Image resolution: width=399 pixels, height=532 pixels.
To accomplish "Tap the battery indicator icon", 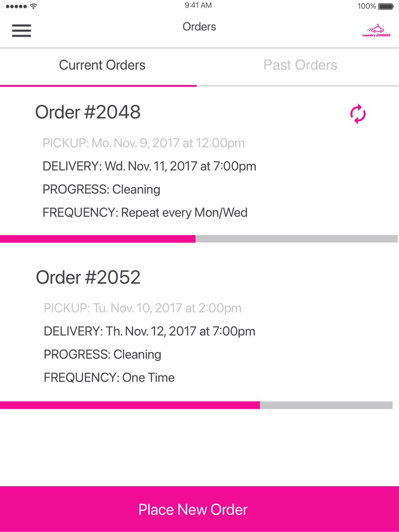I will click(386, 6).
